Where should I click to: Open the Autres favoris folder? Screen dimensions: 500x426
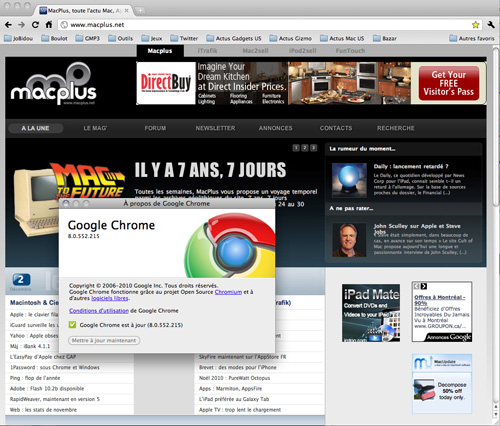472,38
